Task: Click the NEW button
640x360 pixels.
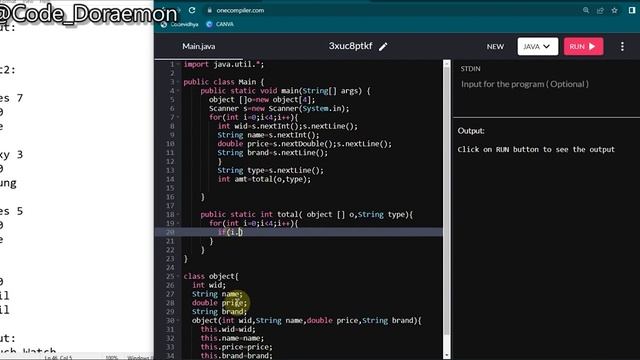Action: click(x=495, y=47)
